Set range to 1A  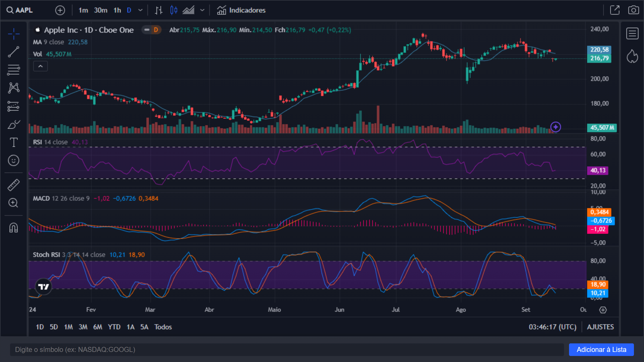tap(131, 327)
